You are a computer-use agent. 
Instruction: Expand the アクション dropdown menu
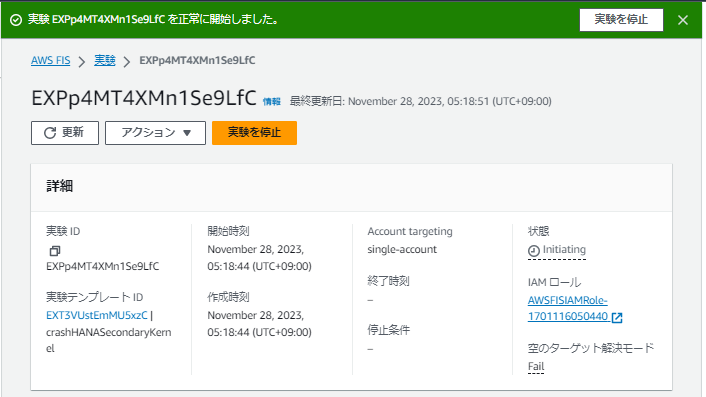click(155, 133)
